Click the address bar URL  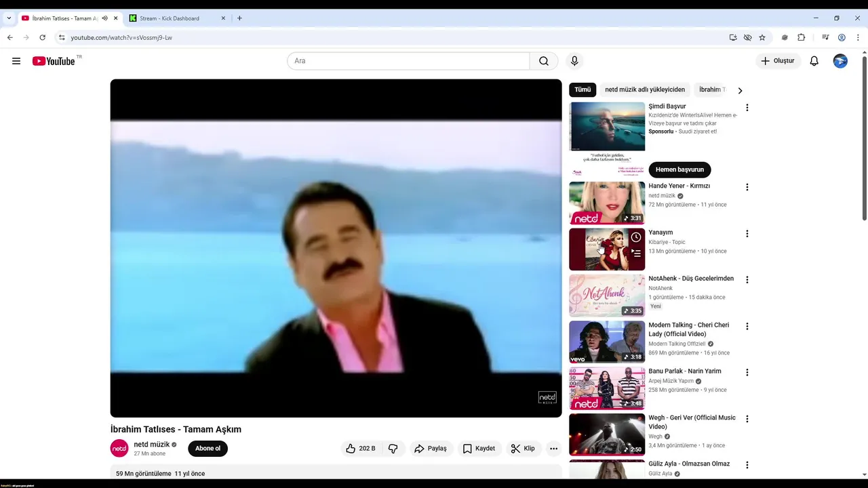click(121, 38)
